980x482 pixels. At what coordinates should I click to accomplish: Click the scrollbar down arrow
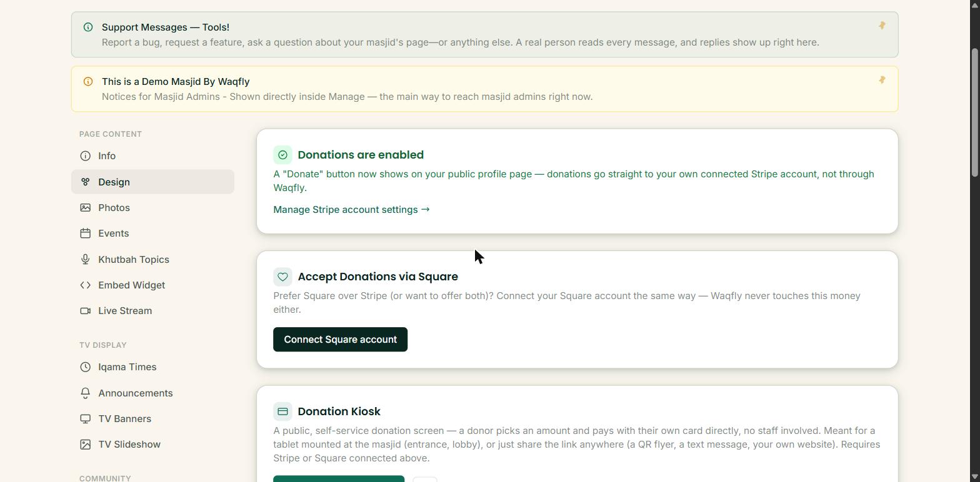click(974, 476)
